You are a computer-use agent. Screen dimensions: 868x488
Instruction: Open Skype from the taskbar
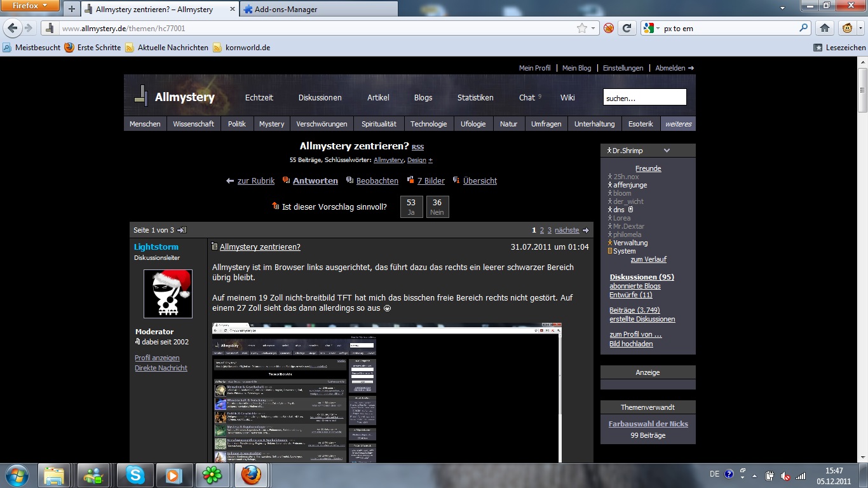135,475
